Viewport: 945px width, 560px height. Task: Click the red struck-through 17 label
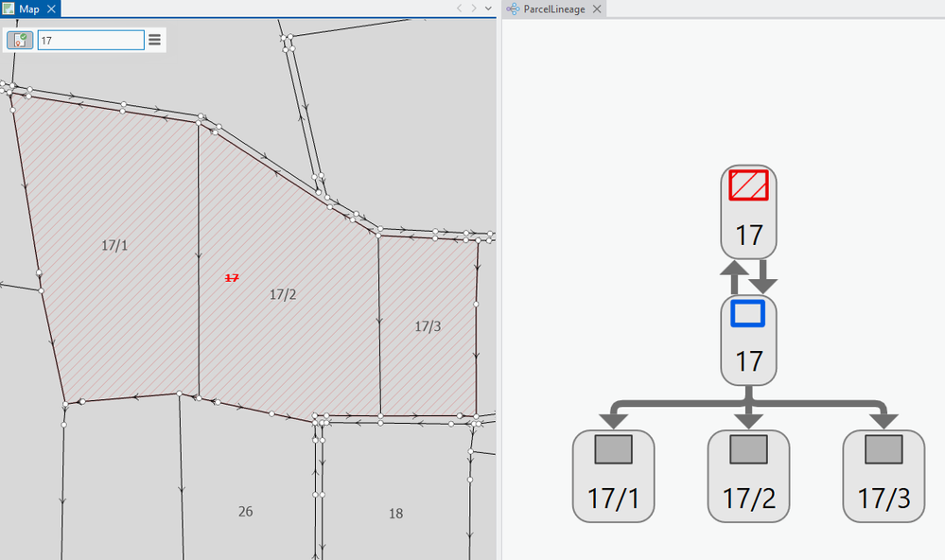[232, 278]
